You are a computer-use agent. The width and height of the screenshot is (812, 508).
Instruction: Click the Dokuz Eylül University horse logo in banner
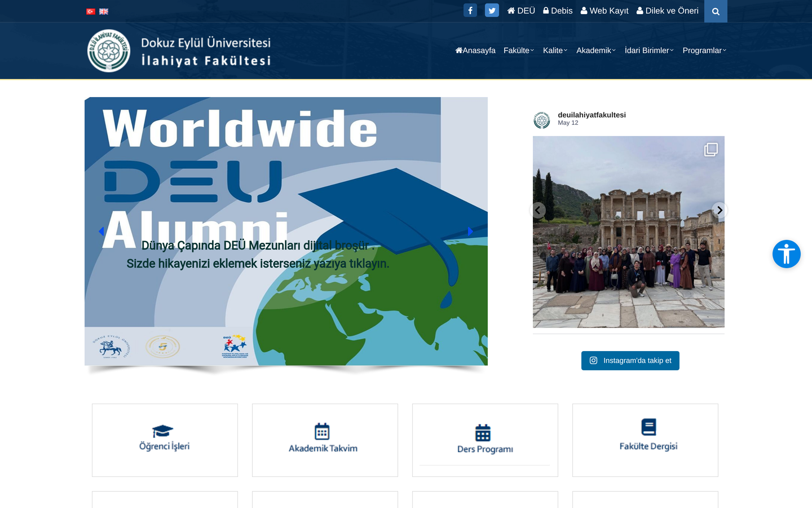pyautogui.click(x=111, y=347)
